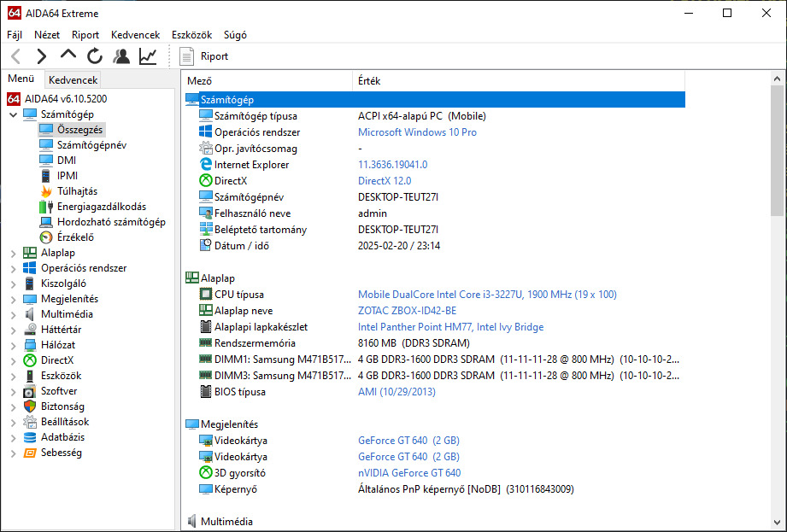Switch to the Kedvencek tab
The image size is (787, 532).
pos(73,80)
